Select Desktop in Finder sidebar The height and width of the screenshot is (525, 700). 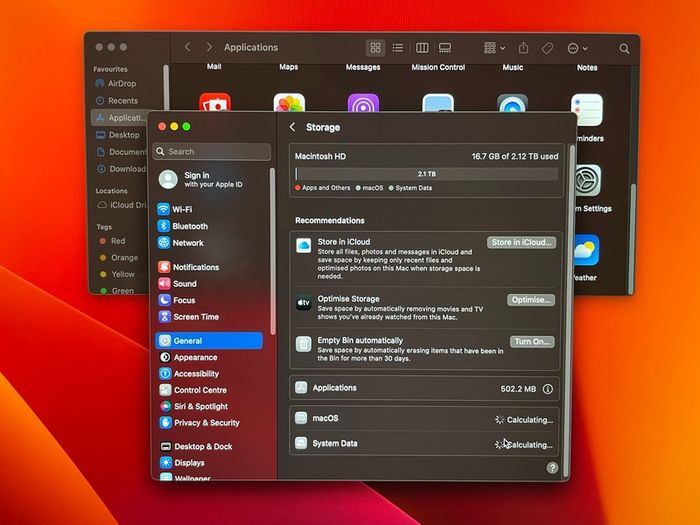tap(118, 135)
